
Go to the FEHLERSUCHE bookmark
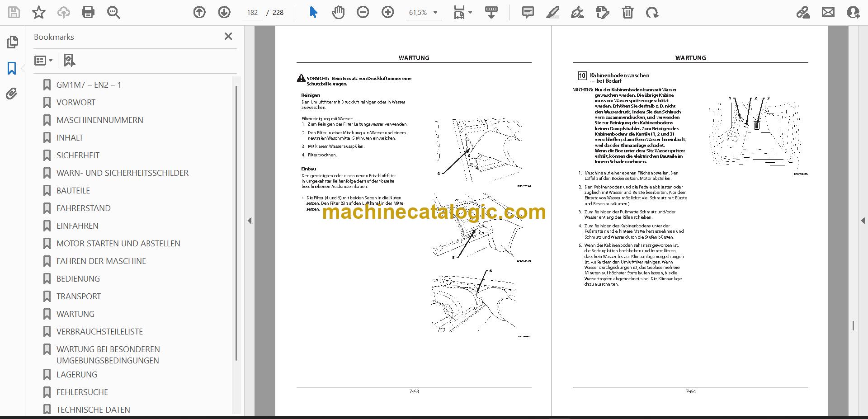click(x=82, y=392)
